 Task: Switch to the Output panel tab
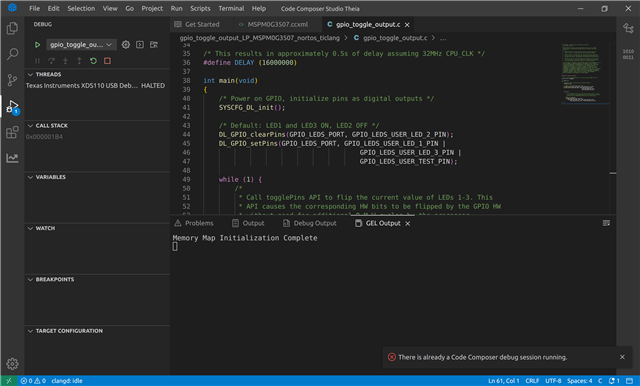(248, 223)
